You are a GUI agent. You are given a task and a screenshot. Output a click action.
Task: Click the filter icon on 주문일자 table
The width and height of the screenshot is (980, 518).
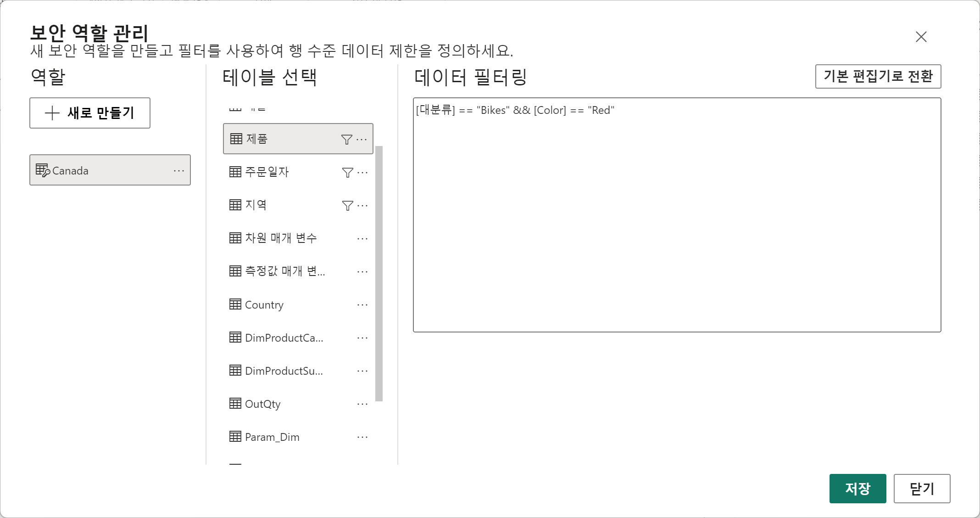click(348, 172)
